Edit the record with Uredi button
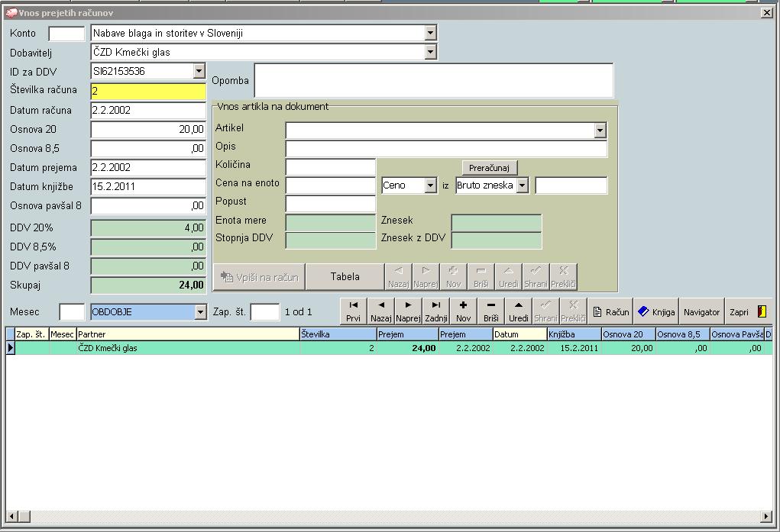Viewport: 780px width, 532px height. click(518, 311)
